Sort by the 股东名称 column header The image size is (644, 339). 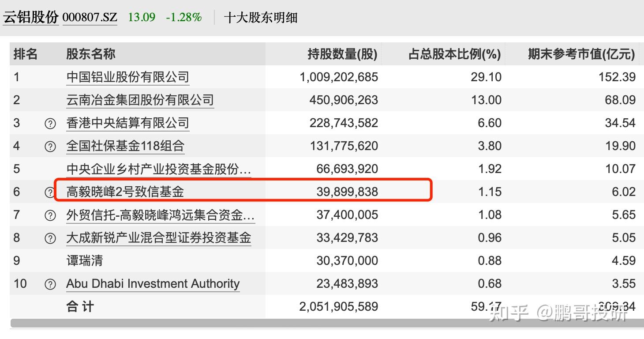coord(91,54)
